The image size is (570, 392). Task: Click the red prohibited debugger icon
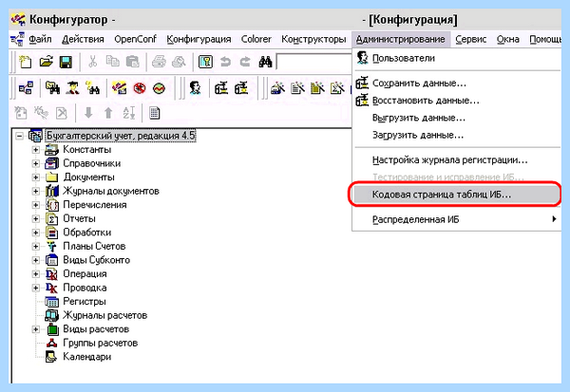[140, 88]
